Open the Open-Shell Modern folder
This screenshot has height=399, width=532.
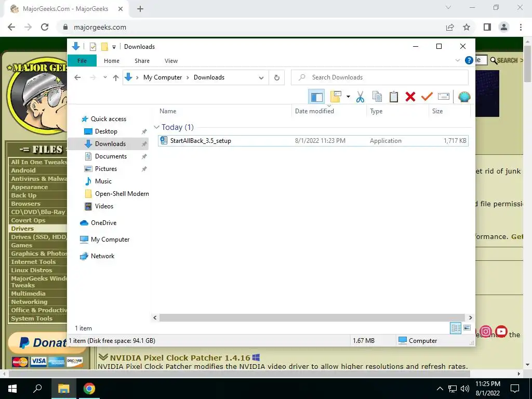[122, 194]
